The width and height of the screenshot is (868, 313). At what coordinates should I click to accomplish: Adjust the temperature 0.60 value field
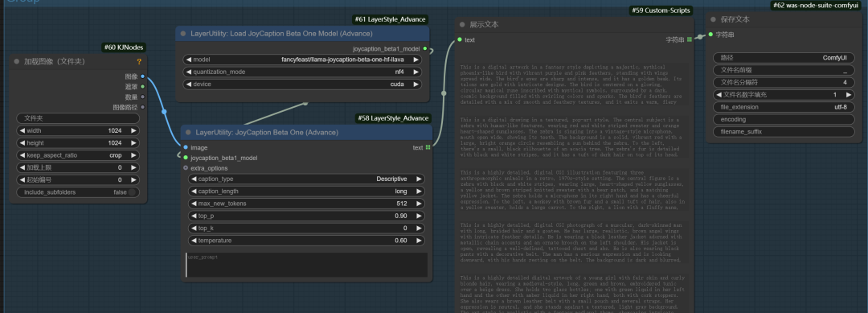307,241
